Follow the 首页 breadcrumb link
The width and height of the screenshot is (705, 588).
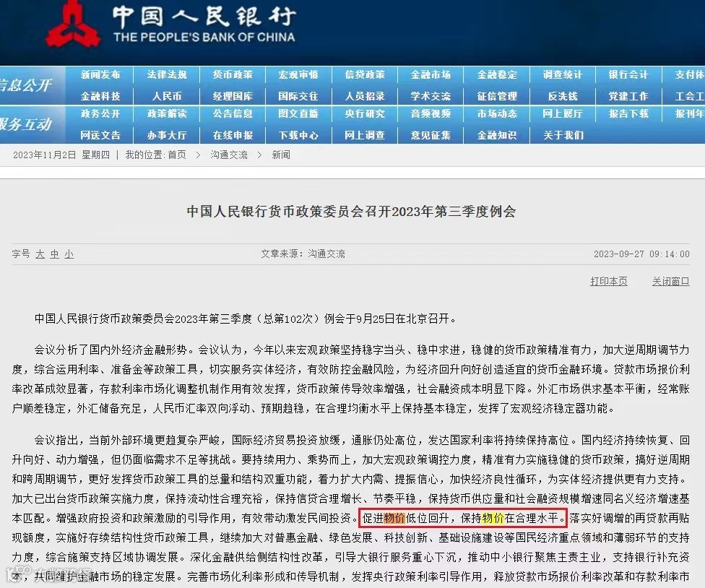click(x=177, y=155)
